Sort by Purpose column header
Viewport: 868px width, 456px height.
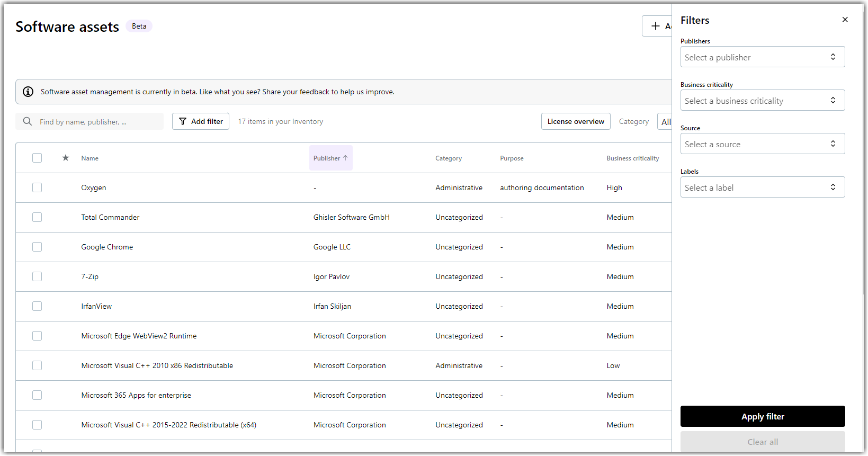pyautogui.click(x=512, y=158)
